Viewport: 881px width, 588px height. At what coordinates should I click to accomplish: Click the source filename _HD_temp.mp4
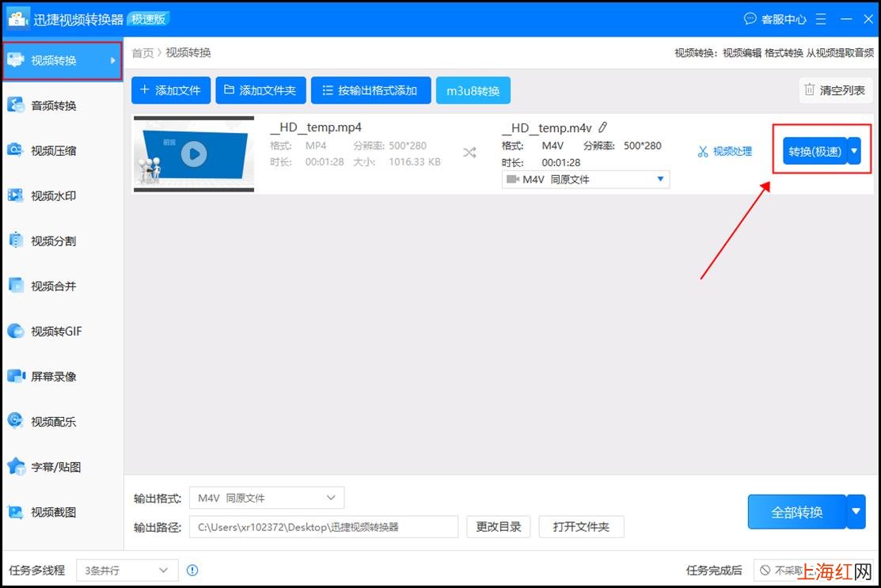pos(316,127)
